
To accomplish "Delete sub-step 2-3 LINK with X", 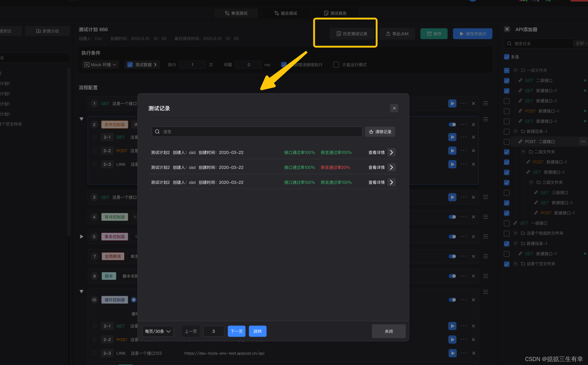I will click(473, 164).
